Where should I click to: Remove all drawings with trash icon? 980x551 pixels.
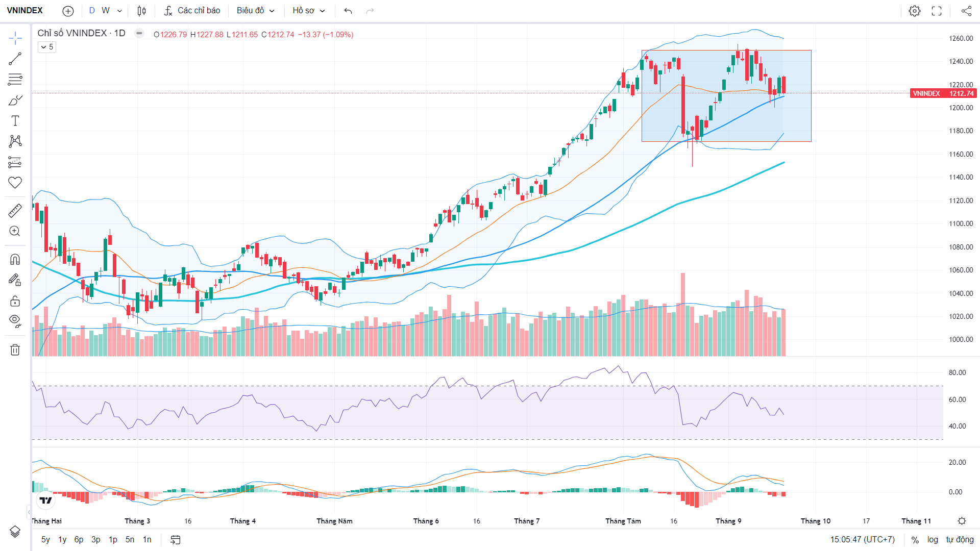tap(15, 349)
